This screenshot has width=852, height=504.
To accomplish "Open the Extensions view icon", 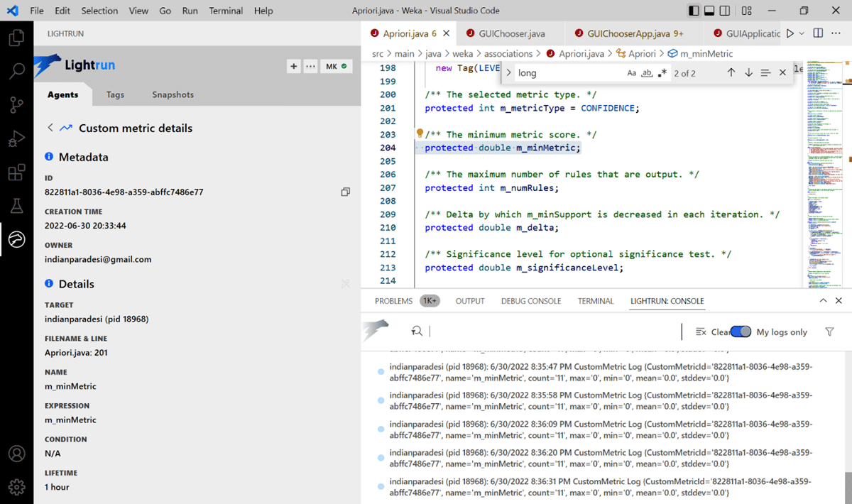I will pos(16,172).
